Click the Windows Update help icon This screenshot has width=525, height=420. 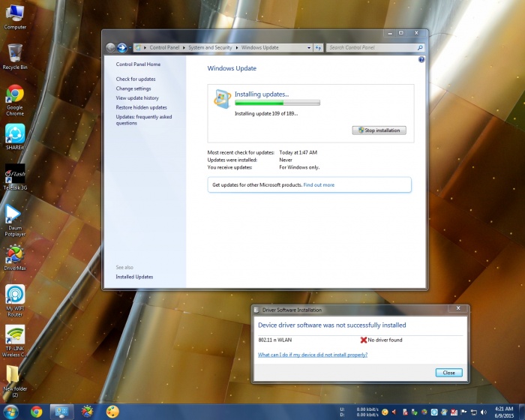pos(421,59)
